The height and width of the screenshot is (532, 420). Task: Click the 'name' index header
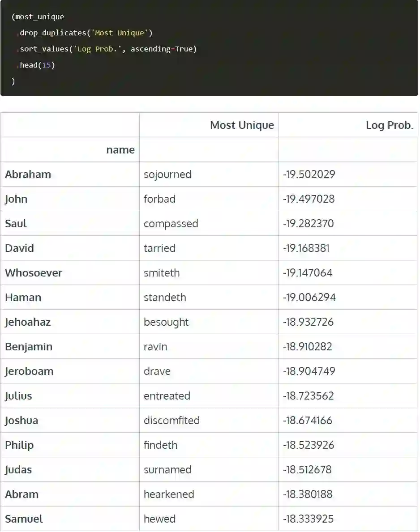point(120,150)
